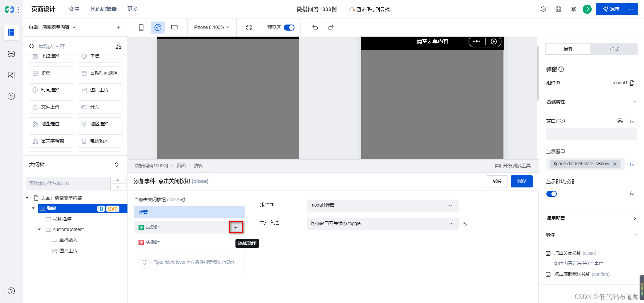644x303 pixels.
Task: Focus the outline tree search field
Action: [68, 184]
